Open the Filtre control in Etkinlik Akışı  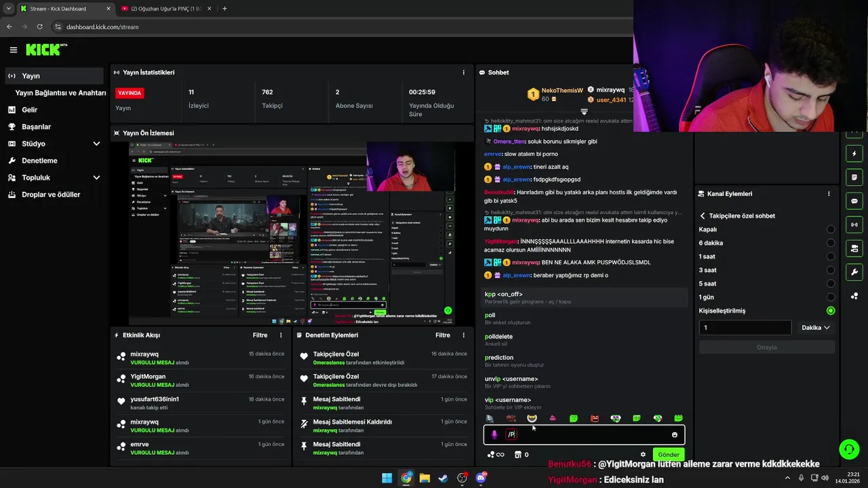[x=260, y=335]
